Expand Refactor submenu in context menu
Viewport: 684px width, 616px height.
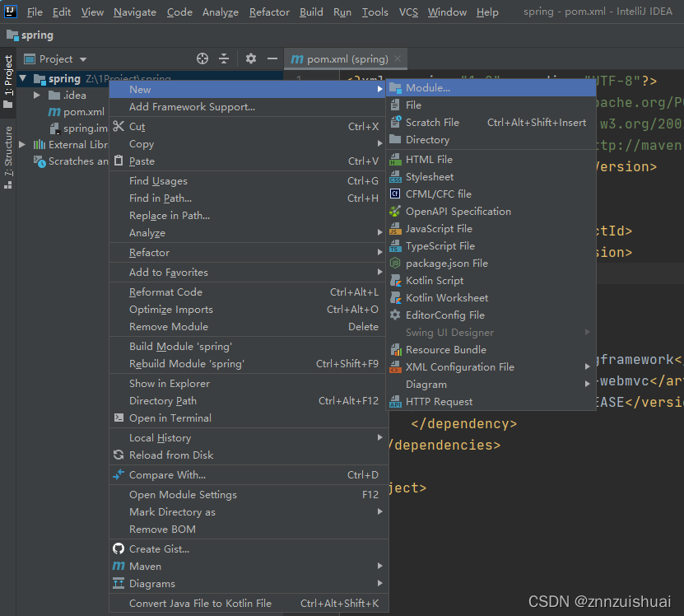point(249,252)
